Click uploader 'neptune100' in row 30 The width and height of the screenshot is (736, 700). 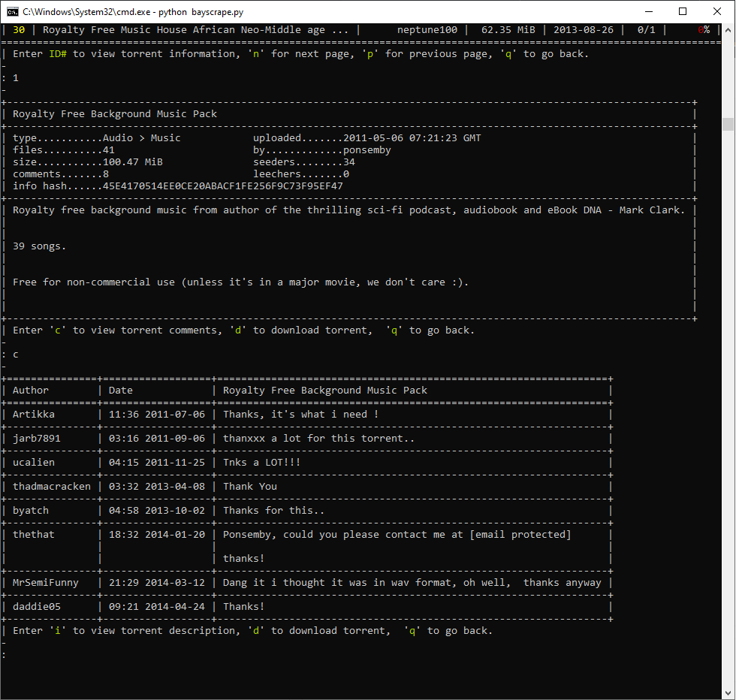click(427, 30)
